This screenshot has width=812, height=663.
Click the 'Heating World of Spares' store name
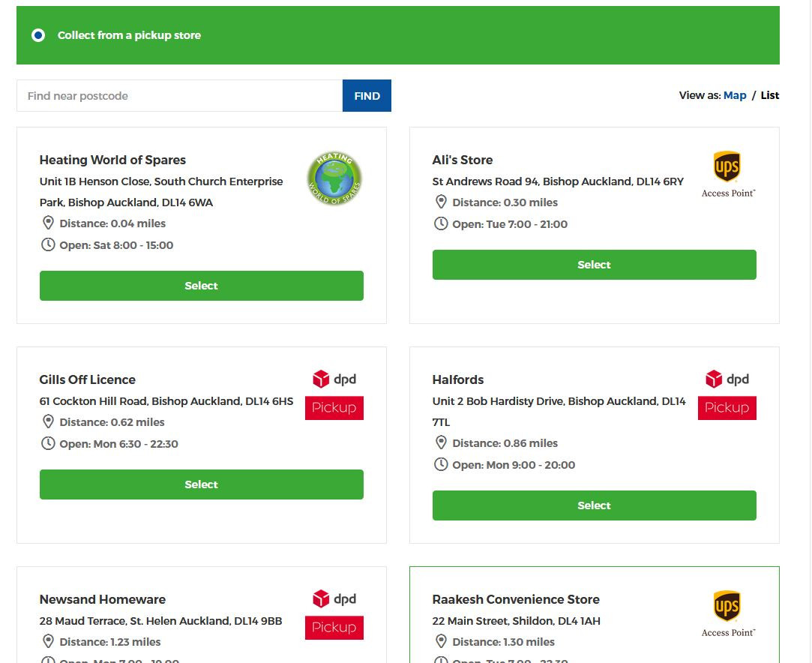point(112,160)
